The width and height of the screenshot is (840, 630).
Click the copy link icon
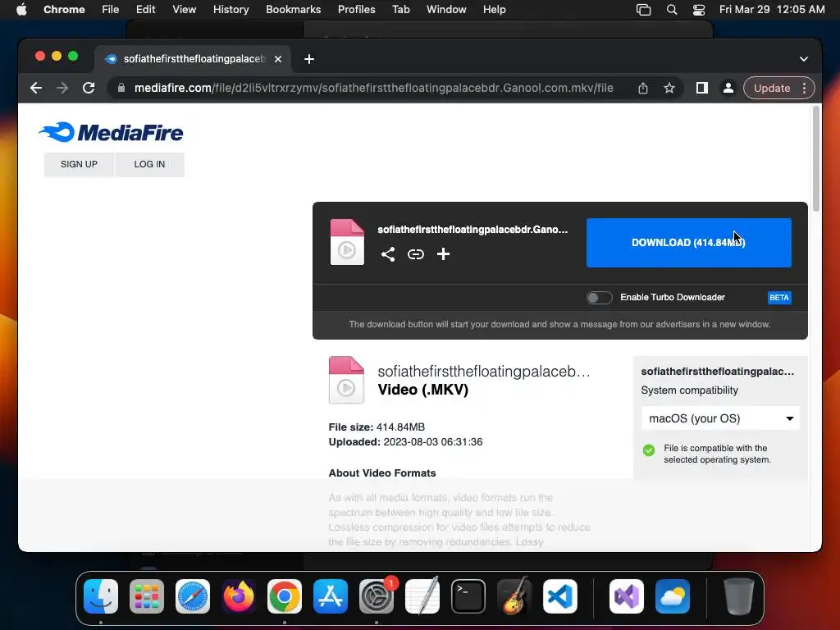416,254
